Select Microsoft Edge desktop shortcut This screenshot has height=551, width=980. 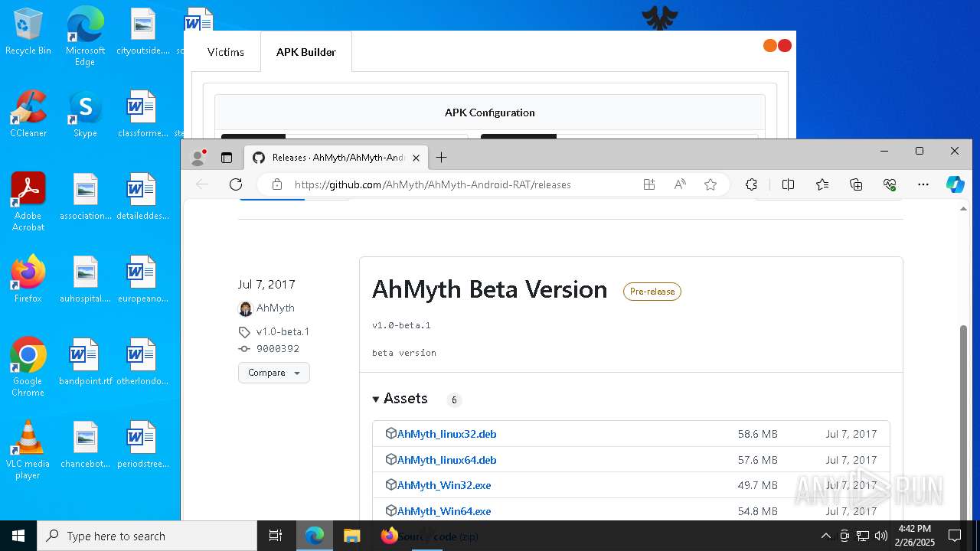coord(85,37)
